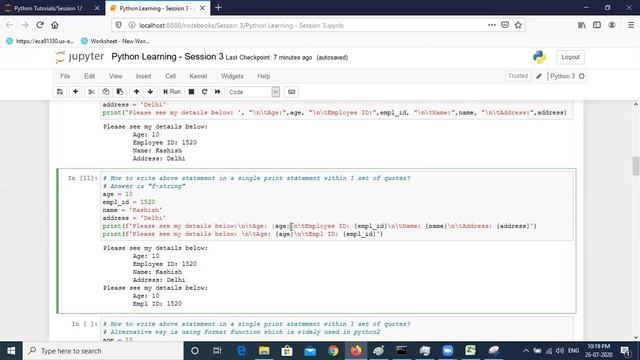The image size is (640, 360).
Task: Restart the kernel icon
Action: [204, 92]
